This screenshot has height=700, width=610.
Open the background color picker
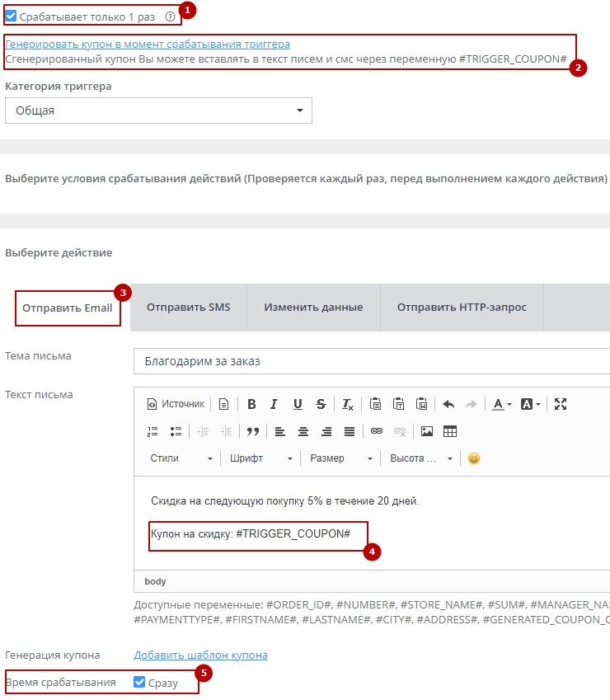pos(531,404)
